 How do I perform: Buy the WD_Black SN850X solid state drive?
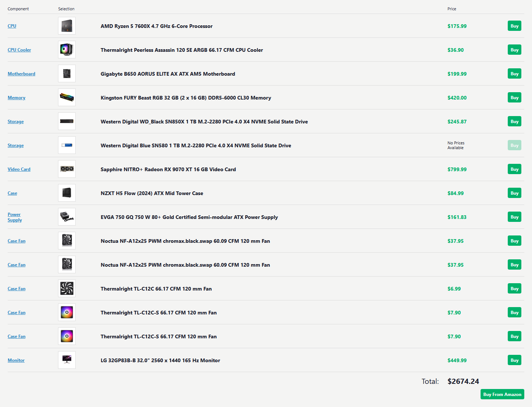click(514, 122)
